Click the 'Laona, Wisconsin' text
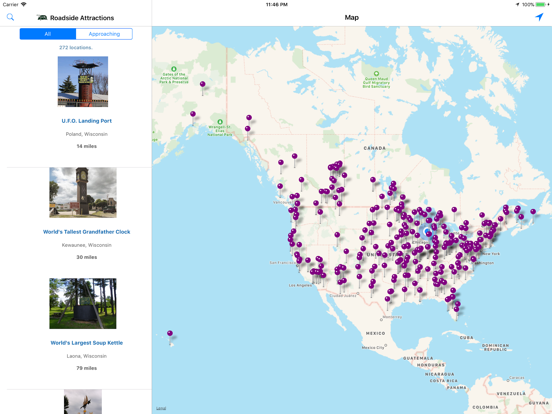This screenshot has height=414, width=552. point(87,356)
